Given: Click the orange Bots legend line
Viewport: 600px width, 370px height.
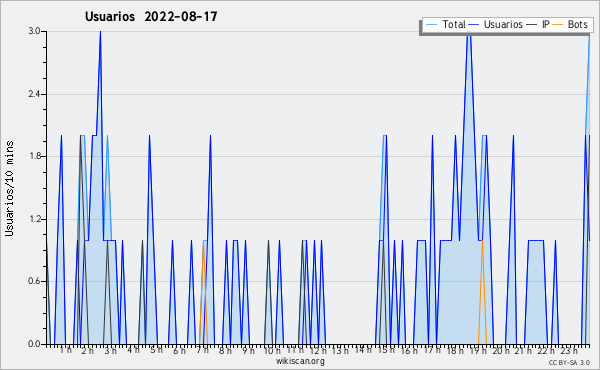Looking at the screenshot, I should (558, 25).
